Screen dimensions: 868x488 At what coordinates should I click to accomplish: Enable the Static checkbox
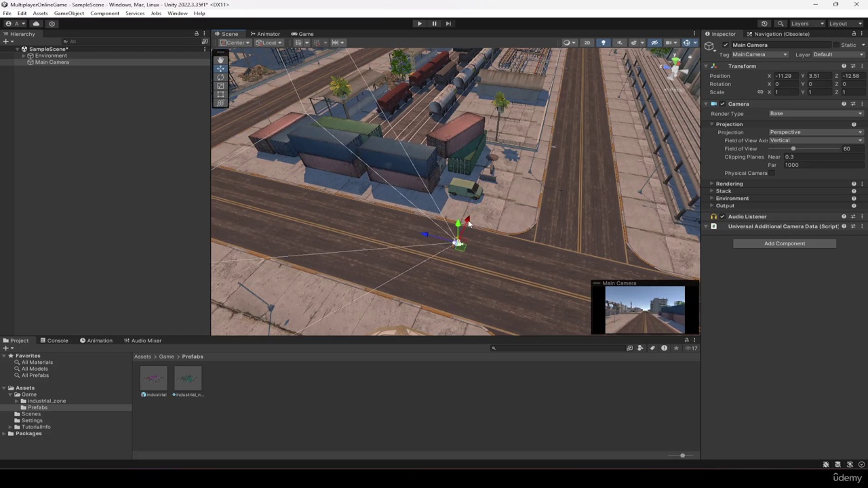[x=836, y=45]
